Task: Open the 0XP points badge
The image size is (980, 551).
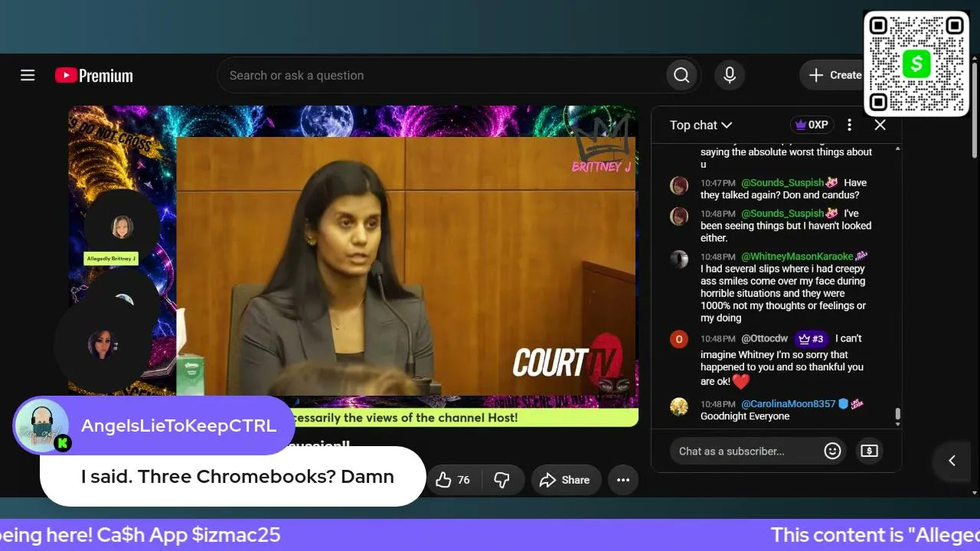Action: [x=812, y=125]
